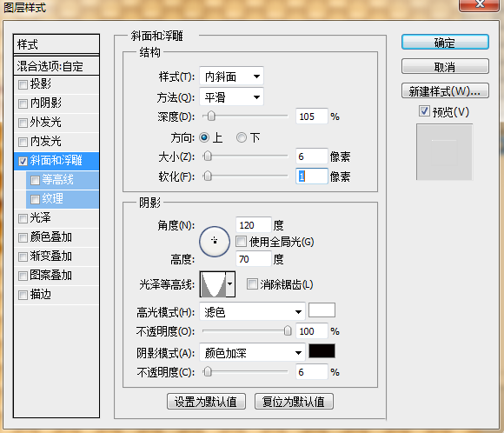Click the 深度 depth slider handle

click(x=211, y=117)
